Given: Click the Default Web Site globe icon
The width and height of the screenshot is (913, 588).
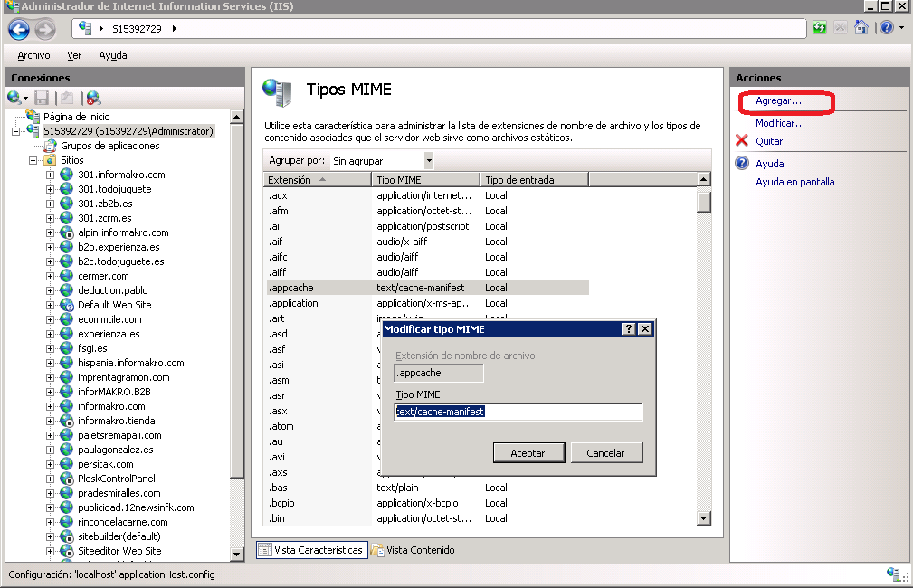Looking at the screenshot, I should [65, 305].
